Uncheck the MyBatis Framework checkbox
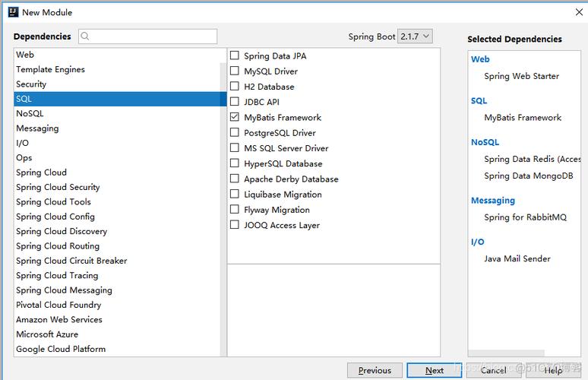The width and height of the screenshot is (588, 380). tap(235, 117)
